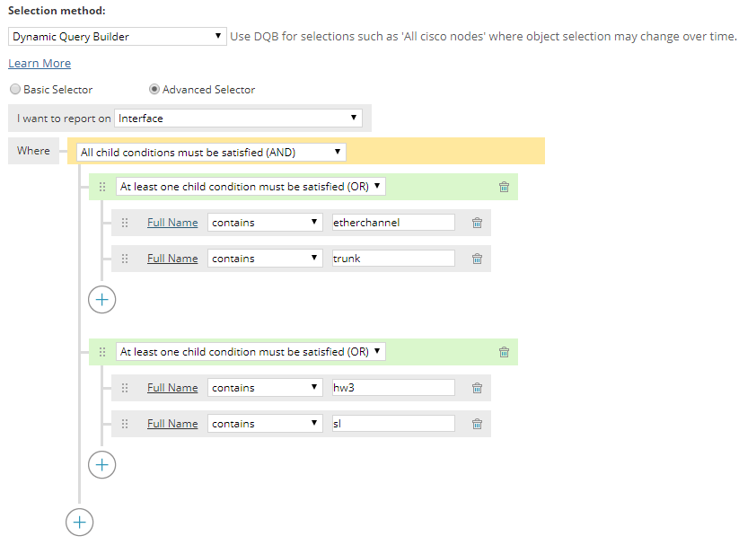Viewport: 756px width, 545px height.
Task: Add condition to second OR group
Action: 102,464
